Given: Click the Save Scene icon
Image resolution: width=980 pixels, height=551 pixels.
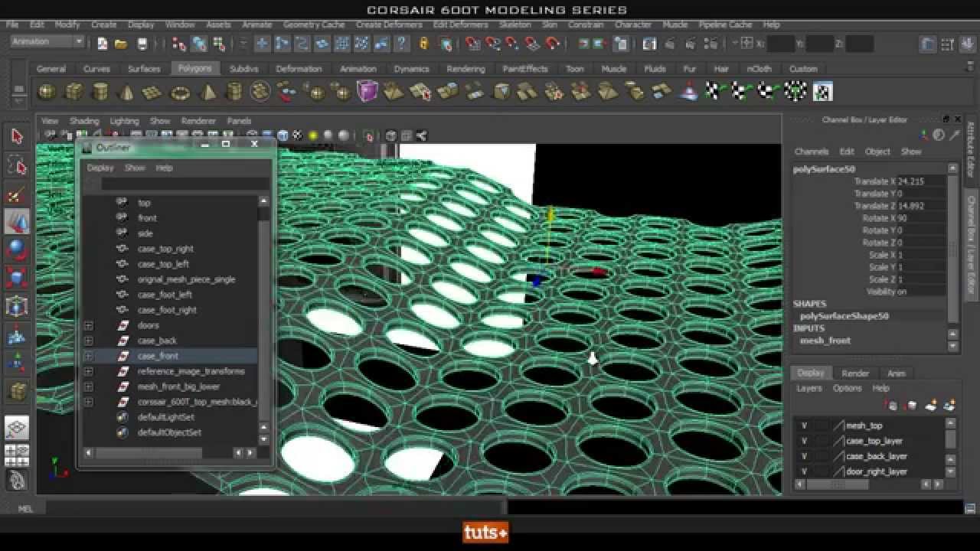Looking at the screenshot, I should click(142, 44).
